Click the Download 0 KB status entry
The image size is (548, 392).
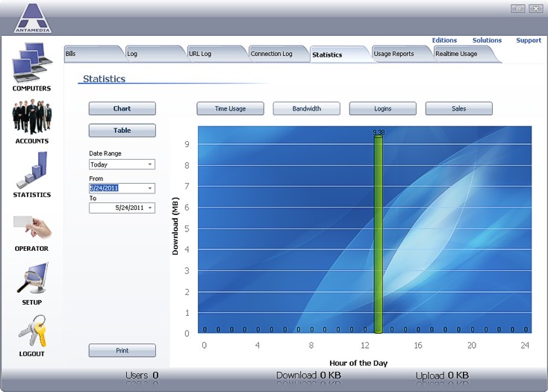pyautogui.click(x=308, y=376)
